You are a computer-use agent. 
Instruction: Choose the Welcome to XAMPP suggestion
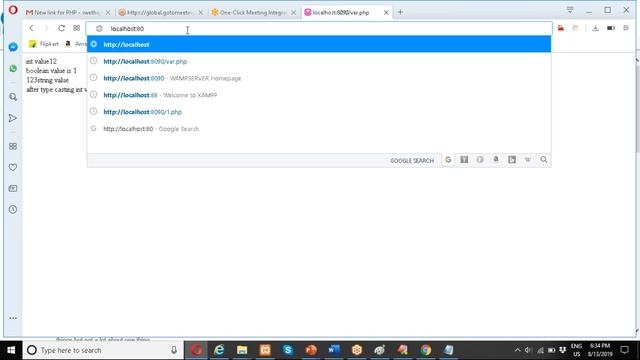coord(319,95)
